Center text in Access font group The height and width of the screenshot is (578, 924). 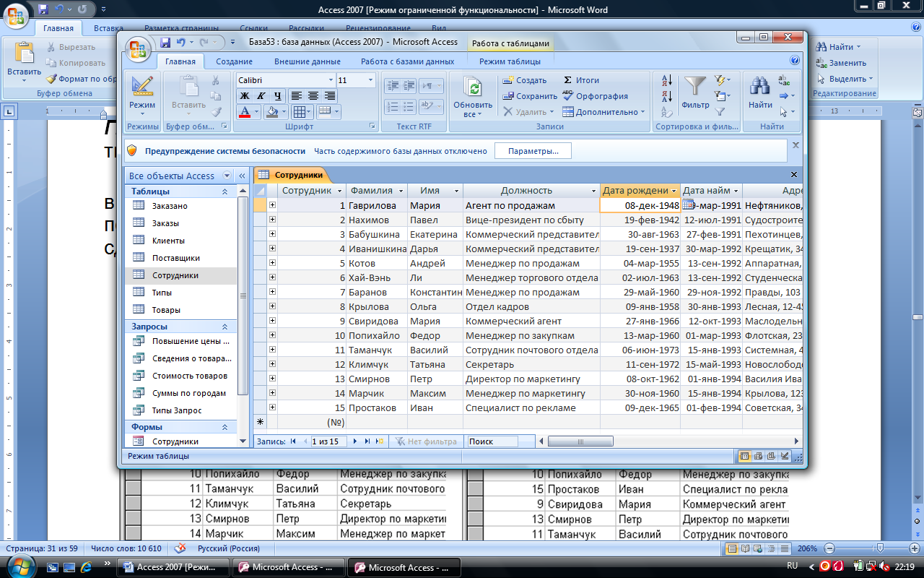click(x=313, y=96)
